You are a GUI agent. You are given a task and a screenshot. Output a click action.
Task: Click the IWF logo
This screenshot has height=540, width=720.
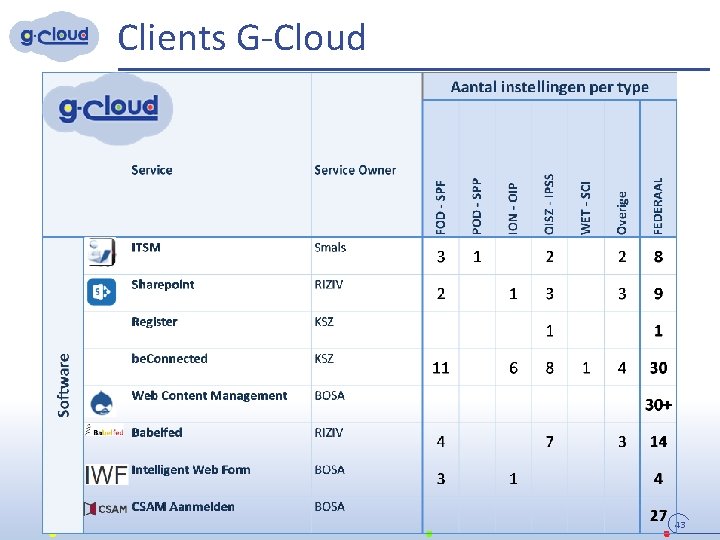[106, 475]
